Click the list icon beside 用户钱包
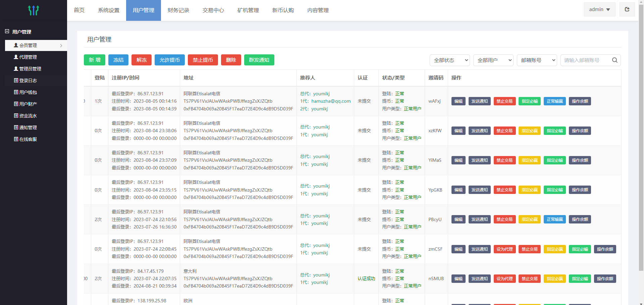The width and height of the screenshot is (644, 305). pyautogui.click(x=16, y=92)
